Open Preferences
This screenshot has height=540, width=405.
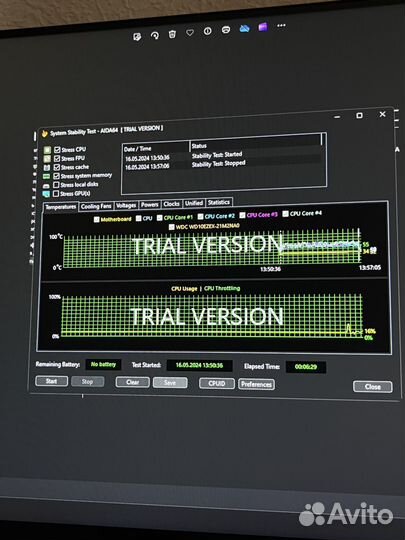coord(256,384)
